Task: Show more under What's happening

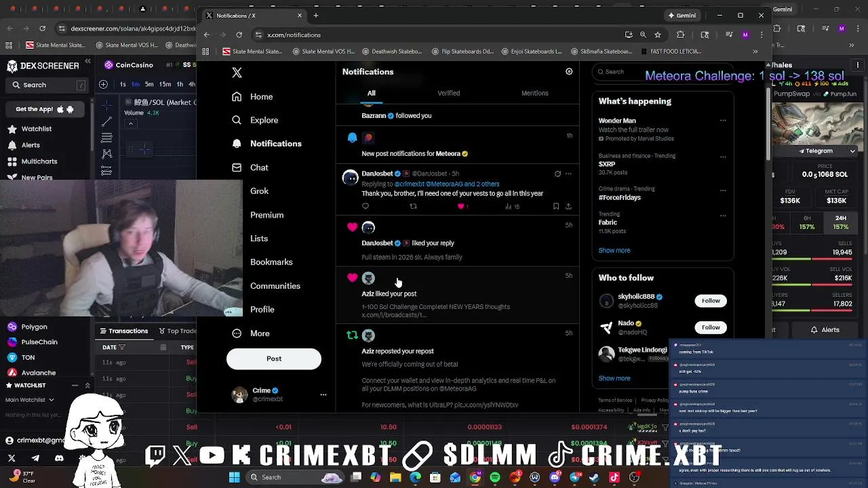Action: 614,250
